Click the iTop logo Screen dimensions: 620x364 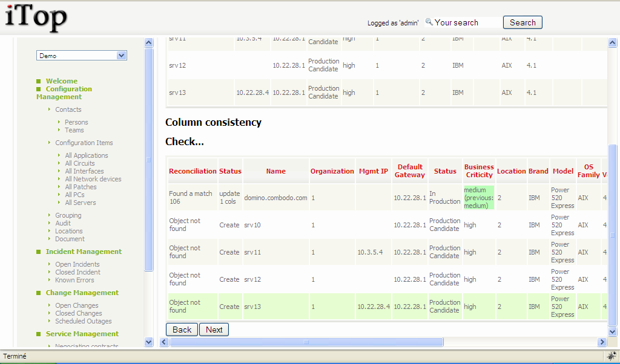[36, 18]
